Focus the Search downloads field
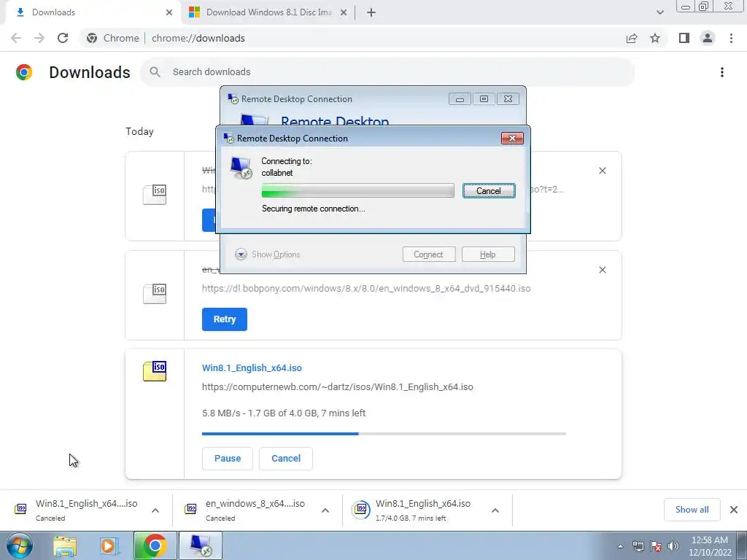The image size is (747, 560). 387,72
